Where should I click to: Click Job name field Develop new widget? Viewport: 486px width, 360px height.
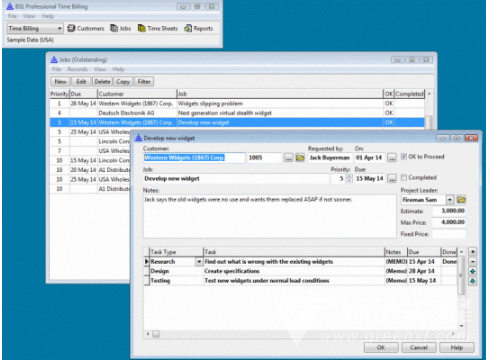coord(236,179)
